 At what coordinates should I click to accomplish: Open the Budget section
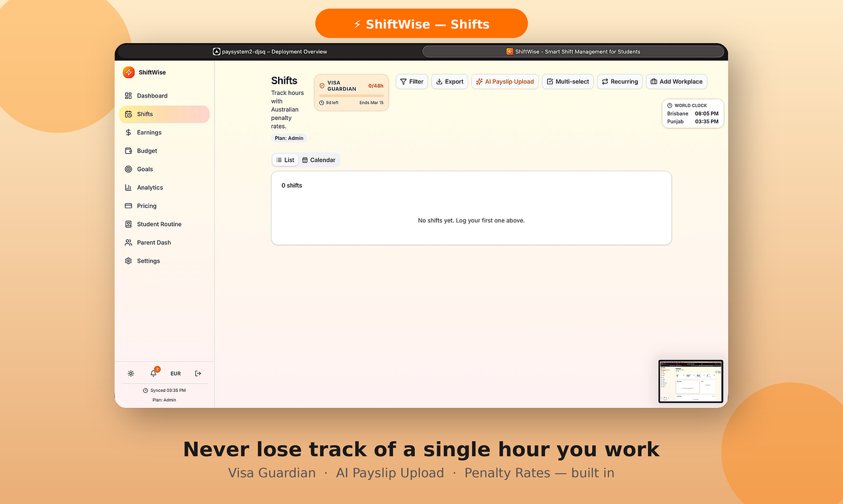(165, 151)
